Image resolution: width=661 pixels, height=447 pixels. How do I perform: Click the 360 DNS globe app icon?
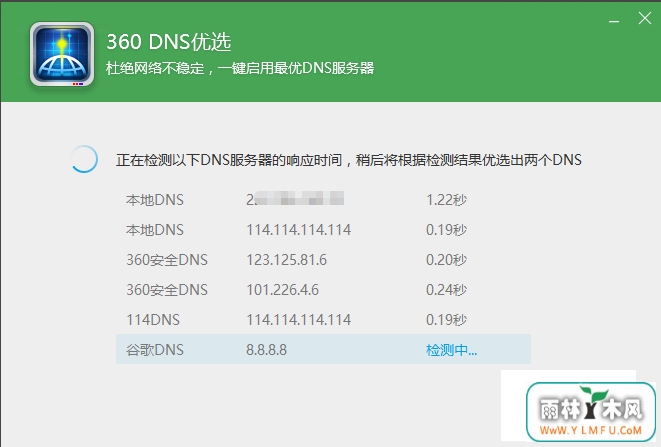(x=62, y=54)
